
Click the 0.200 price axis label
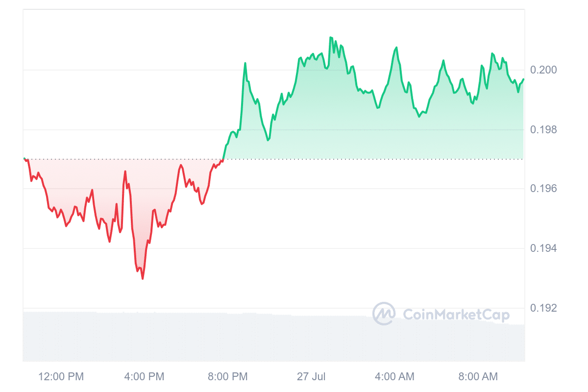point(543,70)
